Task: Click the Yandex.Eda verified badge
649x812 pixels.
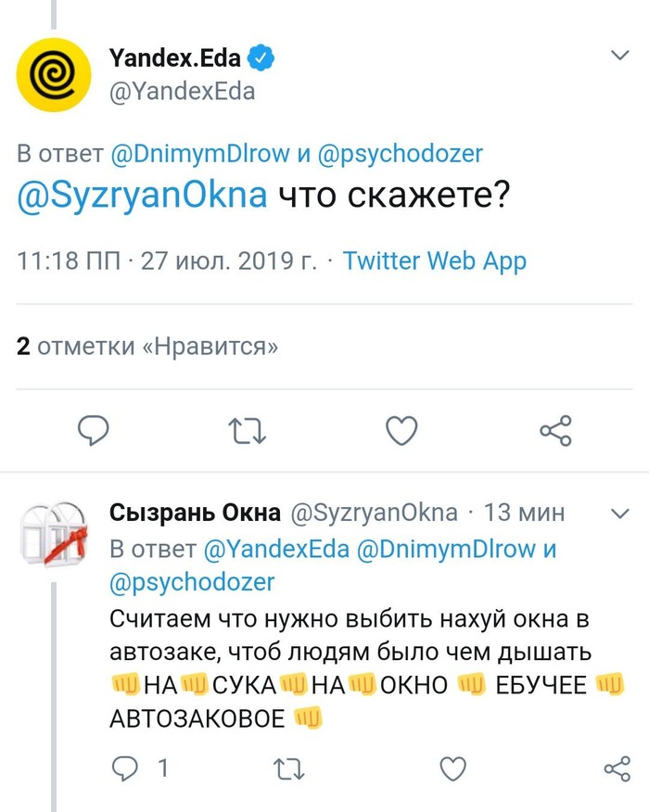Action: (x=262, y=58)
